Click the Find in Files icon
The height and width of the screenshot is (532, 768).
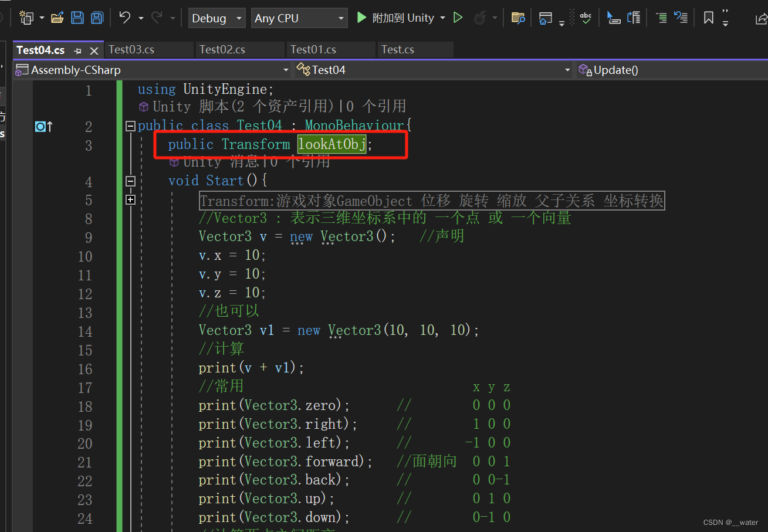click(x=517, y=18)
